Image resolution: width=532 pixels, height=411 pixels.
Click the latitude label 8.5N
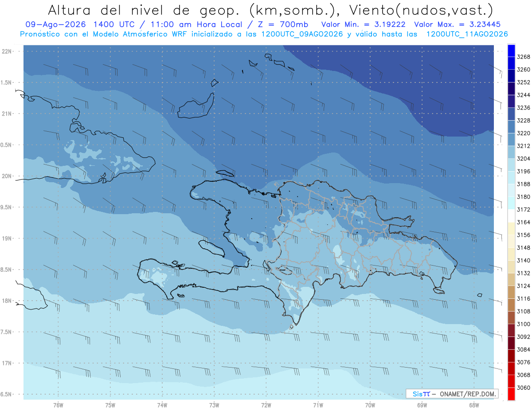tap(6, 270)
